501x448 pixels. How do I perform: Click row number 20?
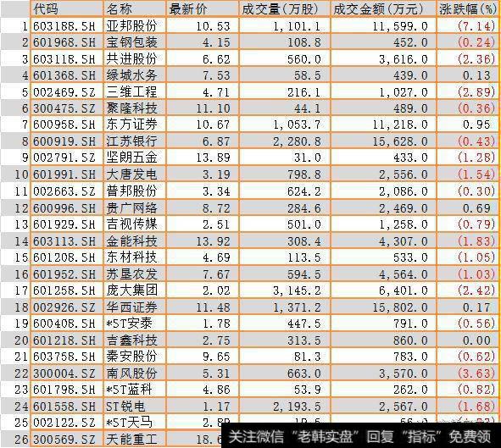pos(22,340)
